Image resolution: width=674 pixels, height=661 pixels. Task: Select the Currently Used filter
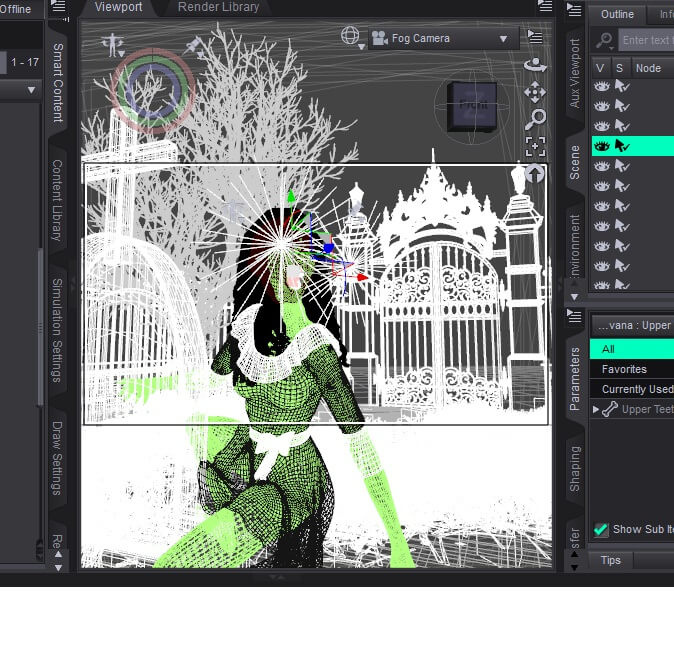click(632, 389)
